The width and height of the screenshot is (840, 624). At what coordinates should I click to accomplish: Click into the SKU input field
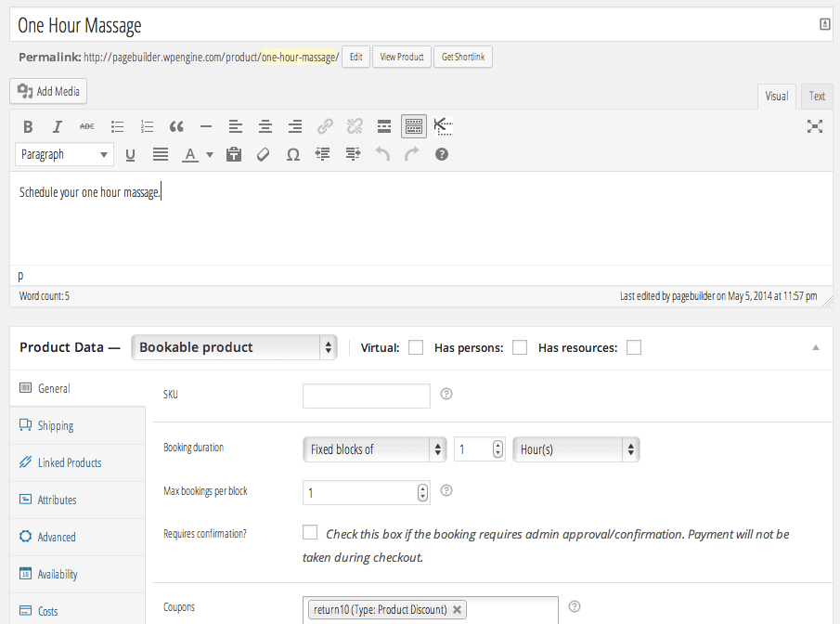click(367, 396)
